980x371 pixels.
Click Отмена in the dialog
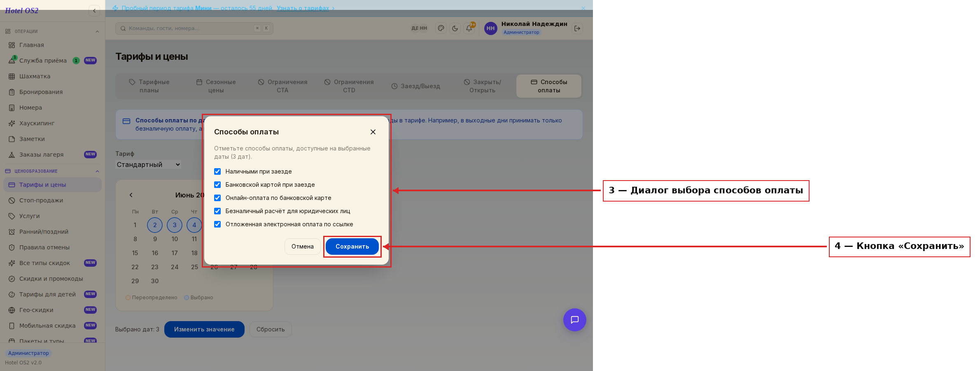(303, 247)
